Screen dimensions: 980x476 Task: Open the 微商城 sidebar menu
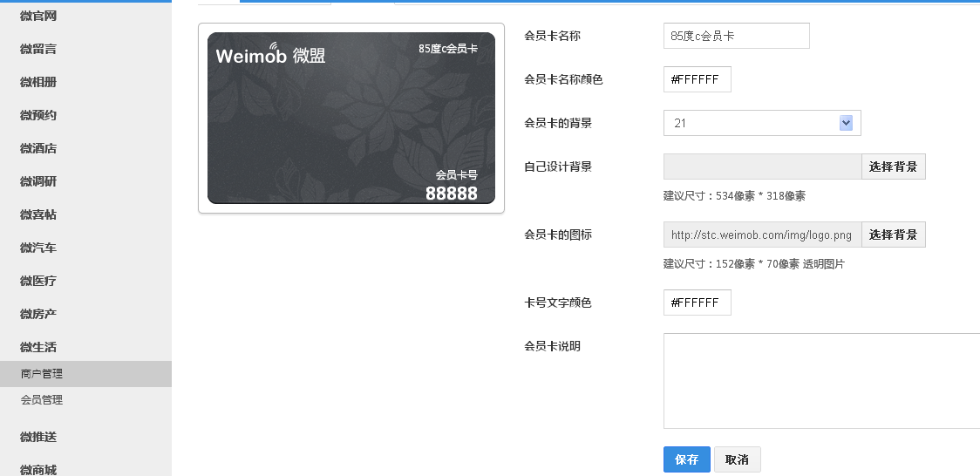[38, 470]
